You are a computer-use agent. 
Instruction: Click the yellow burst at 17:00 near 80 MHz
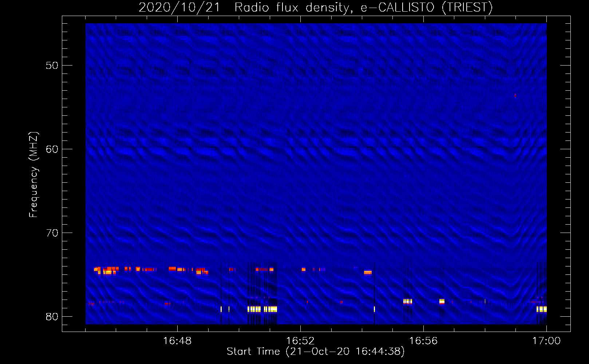(x=542, y=309)
